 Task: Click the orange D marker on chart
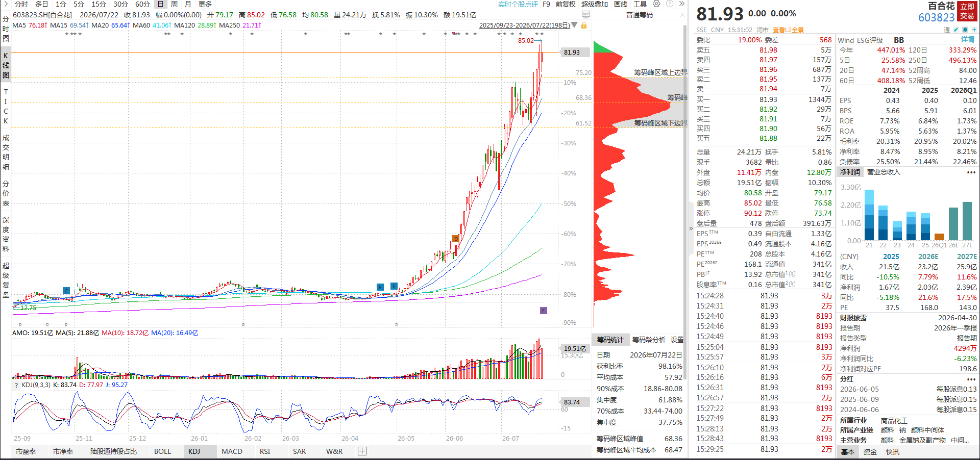[456, 239]
